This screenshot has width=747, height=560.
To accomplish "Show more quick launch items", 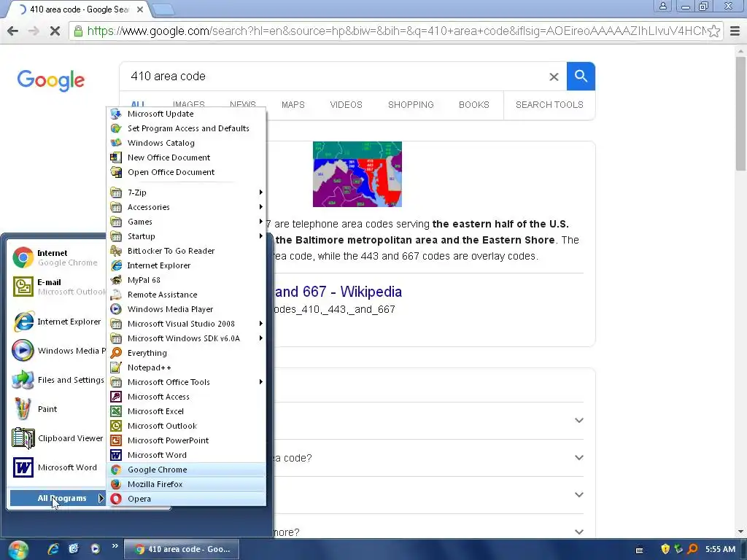I will [x=115, y=546].
